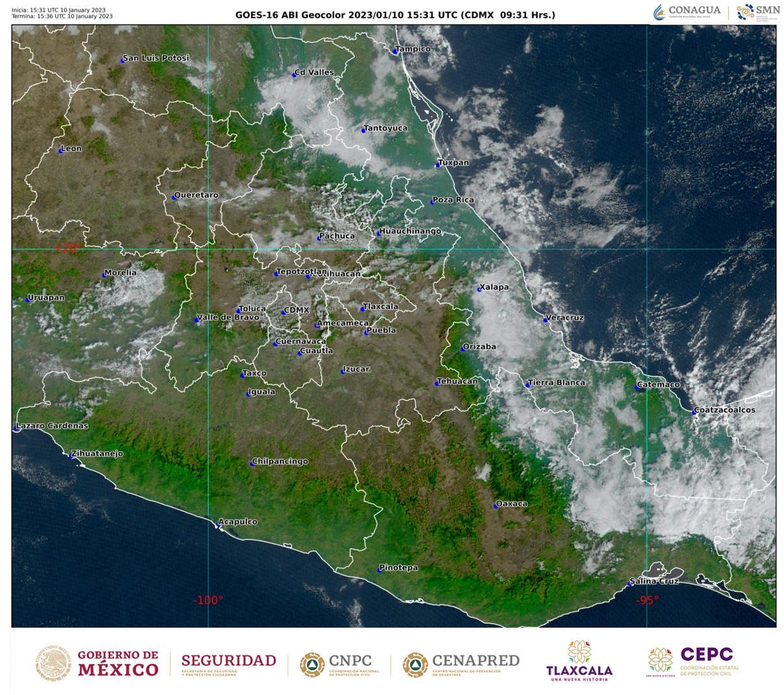Click the GOES-16 ABI Geocolor title
This screenshot has height=695, width=784.
point(395,14)
